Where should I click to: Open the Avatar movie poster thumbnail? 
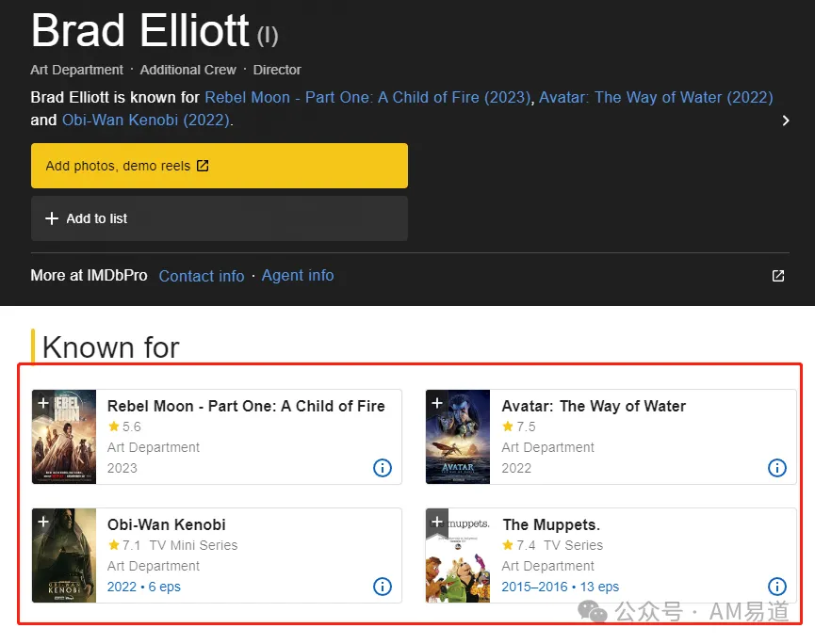(458, 437)
